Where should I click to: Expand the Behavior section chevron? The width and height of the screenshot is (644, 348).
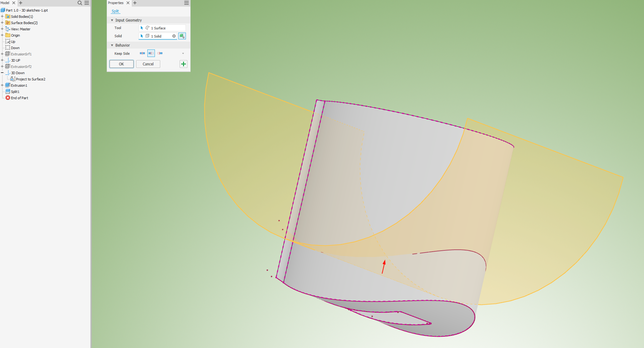(113, 45)
